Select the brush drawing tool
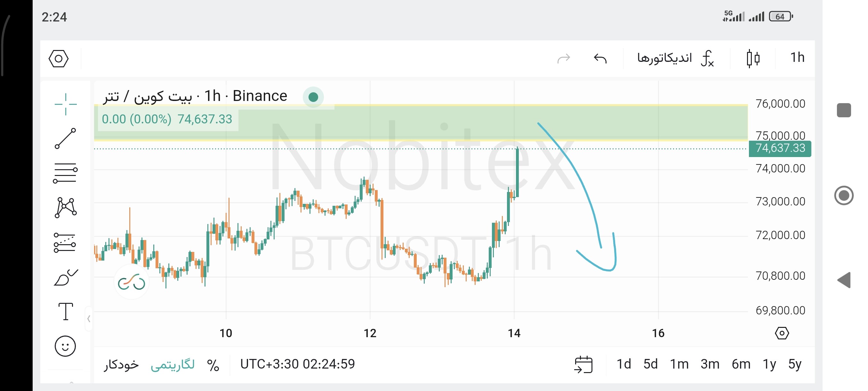The width and height of the screenshot is (868, 391). pos(66,277)
